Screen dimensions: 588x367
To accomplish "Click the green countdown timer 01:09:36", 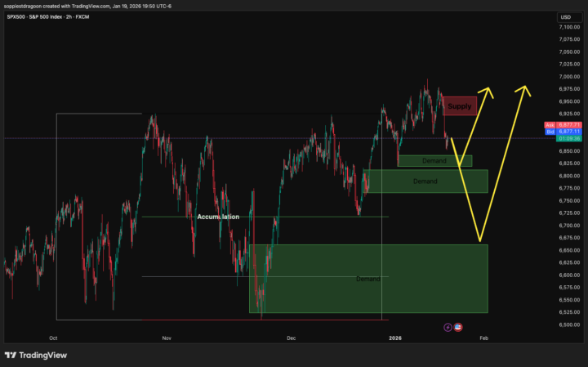I will point(569,138).
